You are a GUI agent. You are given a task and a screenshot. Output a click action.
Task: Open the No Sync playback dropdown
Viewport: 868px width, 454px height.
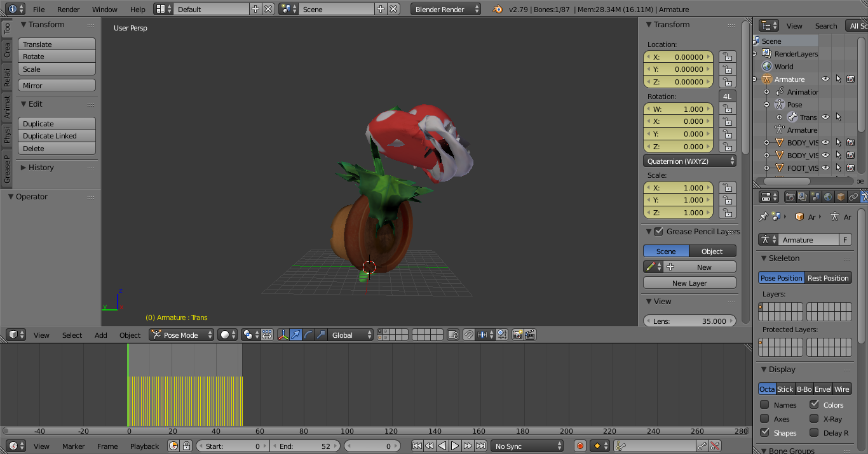(x=527, y=446)
